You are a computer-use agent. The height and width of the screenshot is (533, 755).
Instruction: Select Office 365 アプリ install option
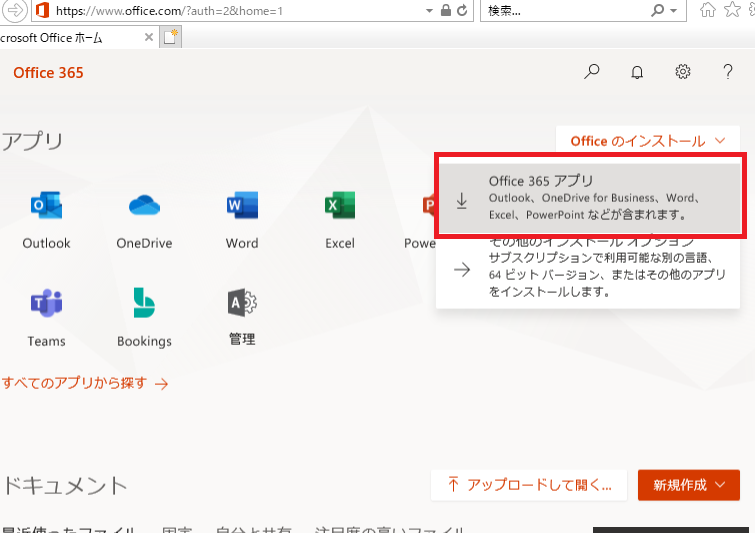[590, 197]
